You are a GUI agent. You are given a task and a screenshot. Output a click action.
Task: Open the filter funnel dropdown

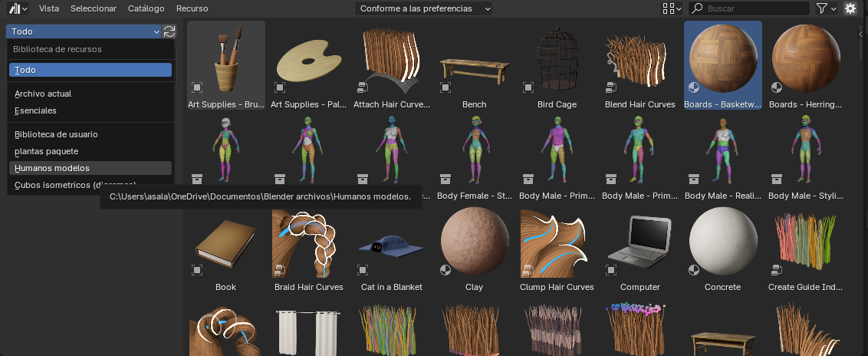click(827, 8)
